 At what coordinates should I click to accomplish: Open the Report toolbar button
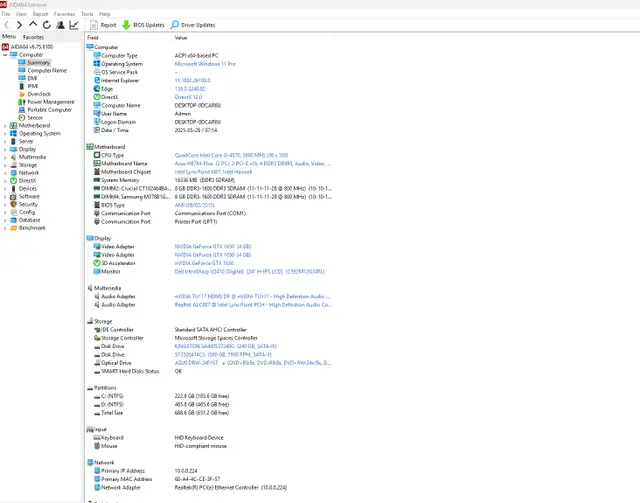103,25
